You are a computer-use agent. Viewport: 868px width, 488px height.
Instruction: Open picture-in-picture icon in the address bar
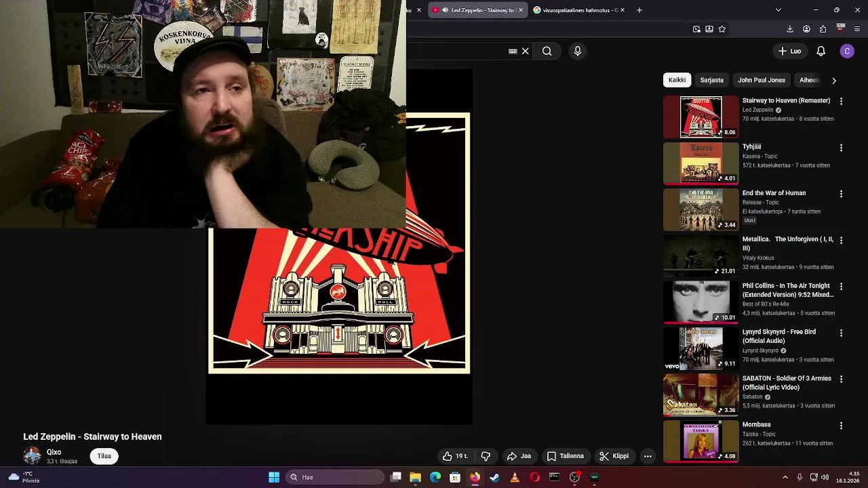696,29
